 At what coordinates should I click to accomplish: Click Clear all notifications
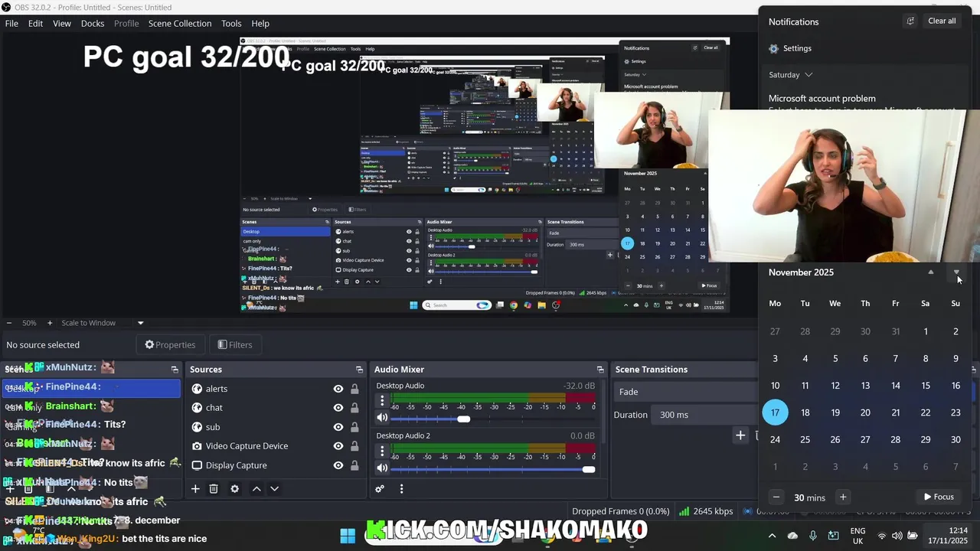(x=942, y=21)
